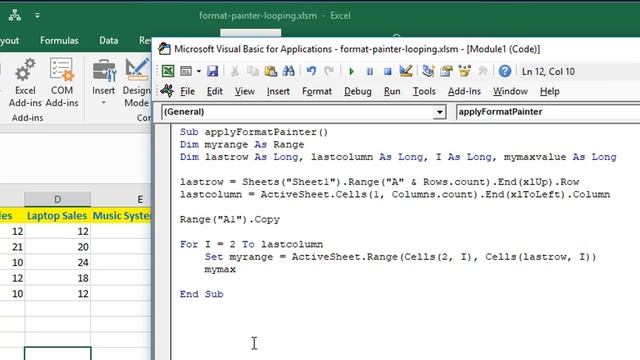Open the Edit menu in VBA editor
The width and height of the screenshot is (640, 360).
(x=215, y=91)
